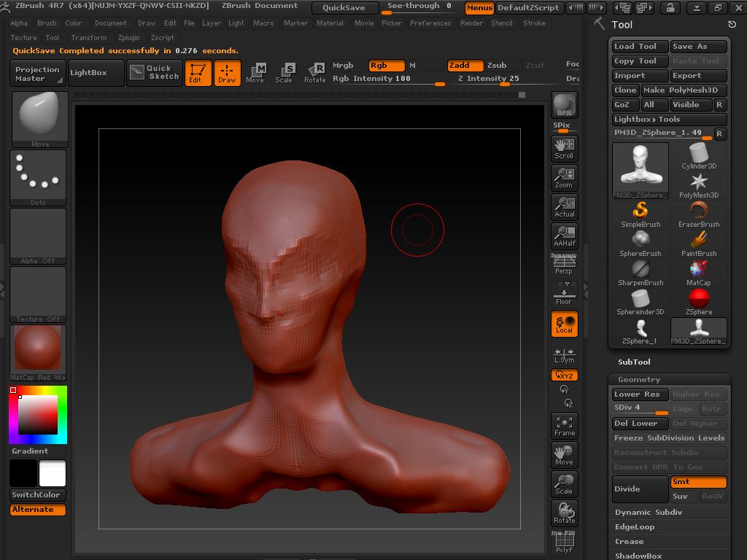The width and height of the screenshot is (747, 560).
Task: Open the Preferences menu
Action: coord(430,23)
